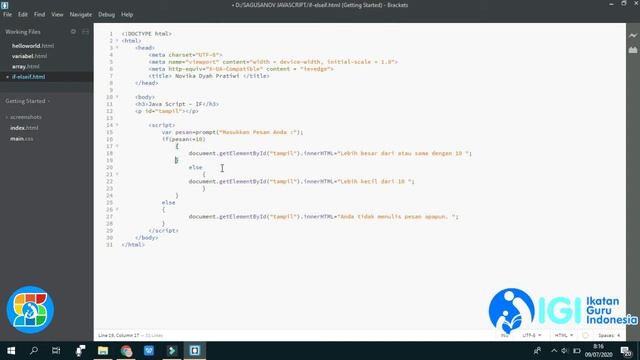
Task: Click the var pesan=prompt code line 15
Action: click(232, 132)
